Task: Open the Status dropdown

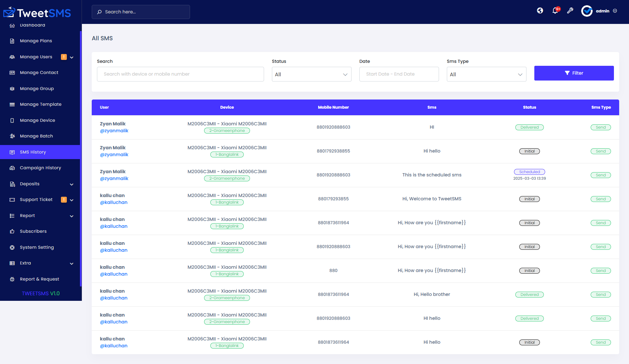Action: pyautogui.click(x=311, y=74)
